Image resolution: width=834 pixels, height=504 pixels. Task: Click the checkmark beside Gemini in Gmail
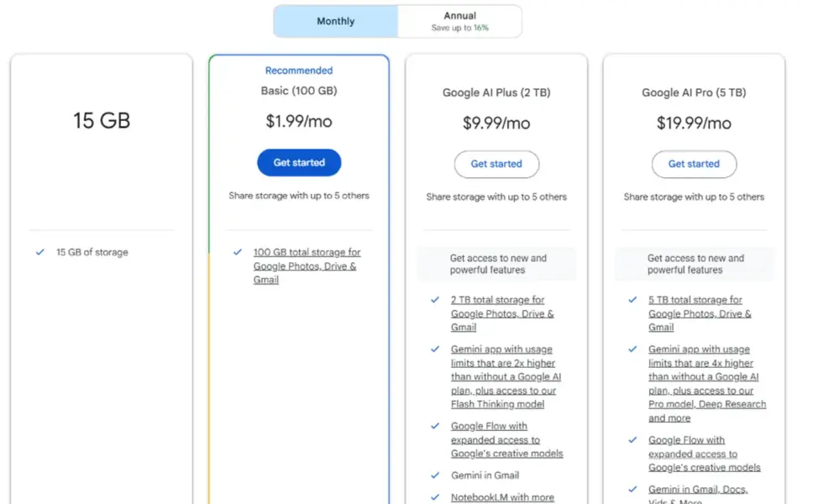coord(435,475)
